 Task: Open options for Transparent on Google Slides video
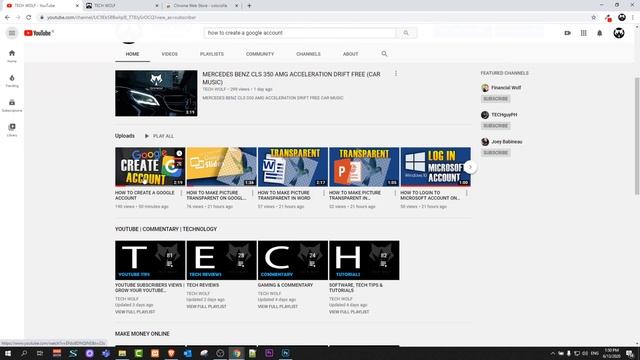tap(253, 193)
